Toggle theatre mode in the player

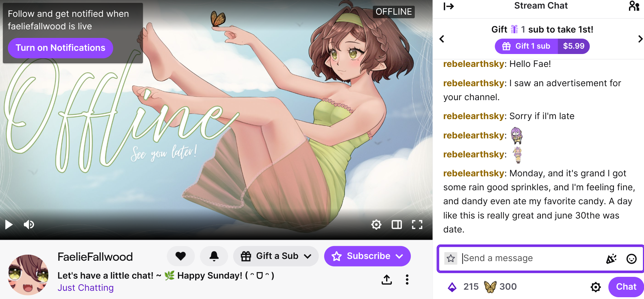pyautogui.click(x=397, y=225)
